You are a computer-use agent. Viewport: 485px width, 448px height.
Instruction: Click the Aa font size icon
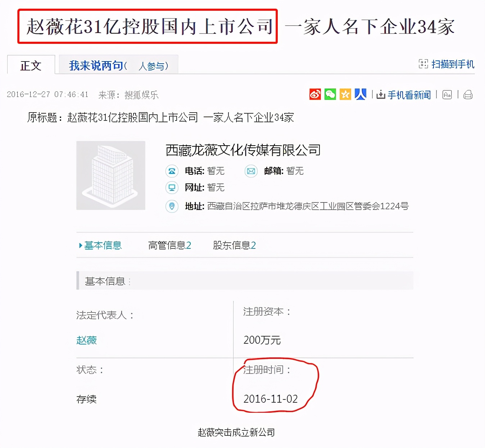[447, 95]
